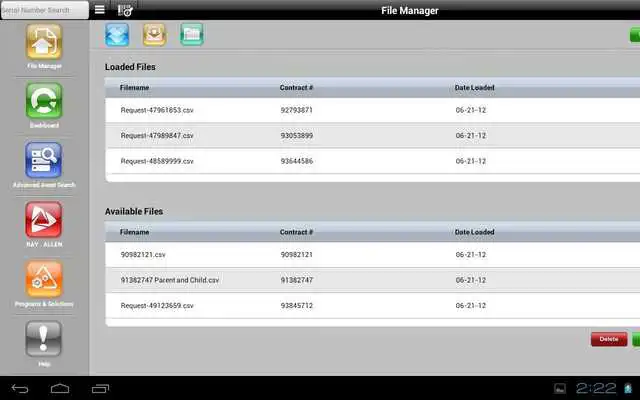Select loaded file Request-47961853.csv
Viewport: 640px width, 400px height.
click(157, 109)
